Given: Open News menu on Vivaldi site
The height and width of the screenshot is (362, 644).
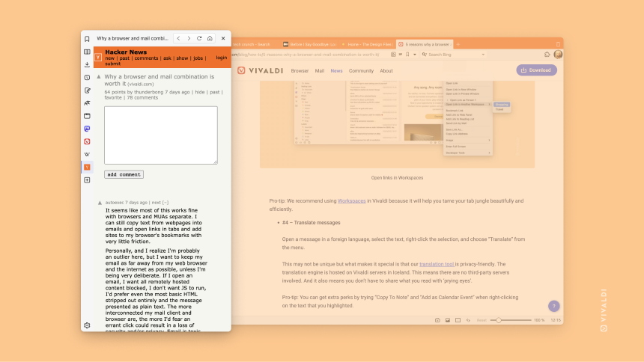Looking at the screenshot, I should coord(336,70).
